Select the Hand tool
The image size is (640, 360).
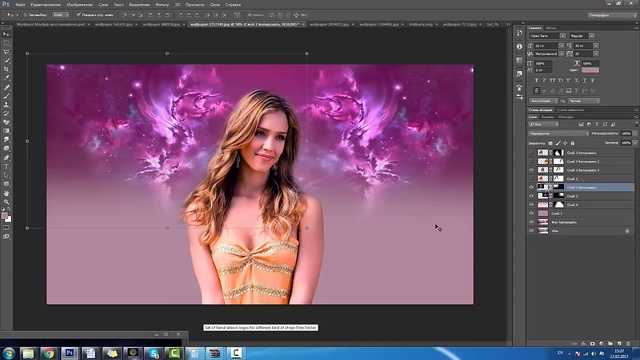tap(6, 193)
